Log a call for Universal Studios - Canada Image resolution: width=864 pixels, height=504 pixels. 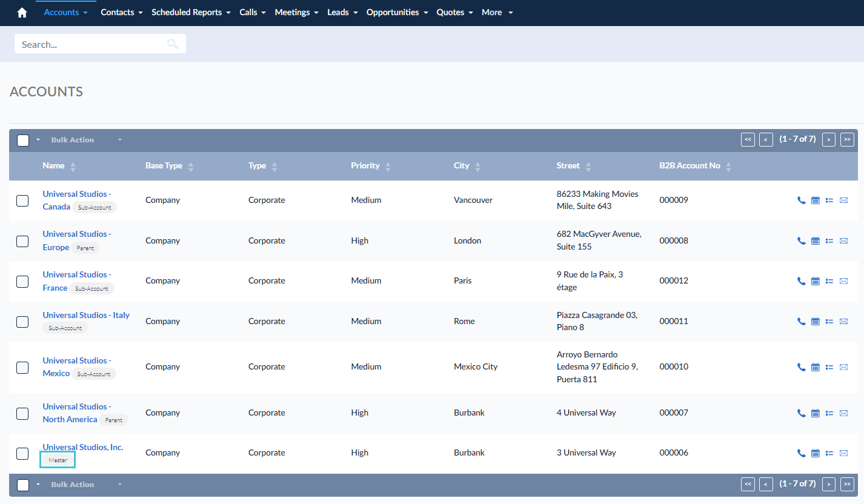[801, 201]
